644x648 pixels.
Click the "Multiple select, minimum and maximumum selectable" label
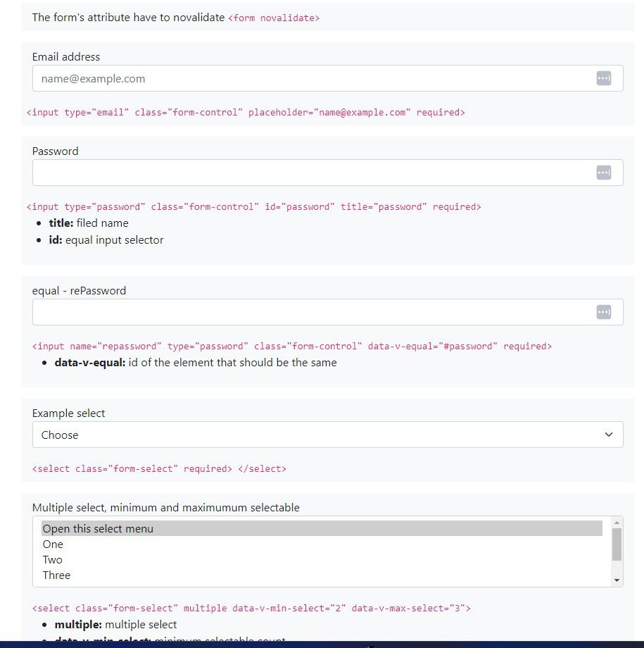point(166,508)
